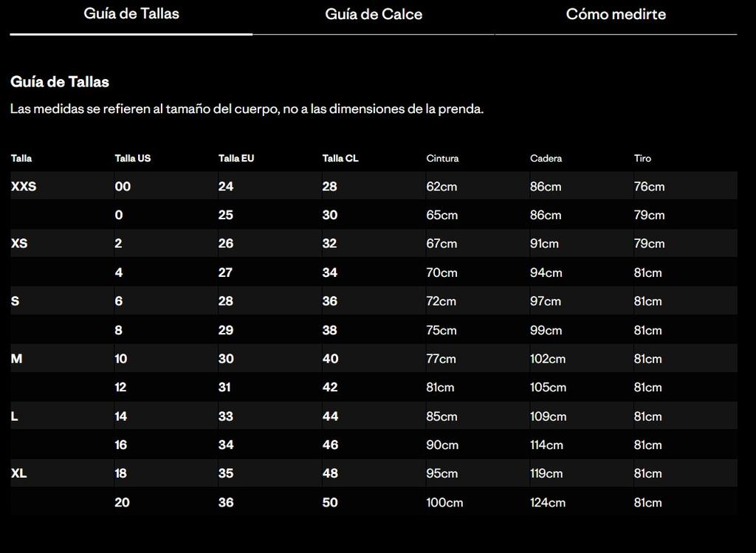The image size is (756, 553).
Task: Click the Tiro column header
Action: click(x=642, y=158)
